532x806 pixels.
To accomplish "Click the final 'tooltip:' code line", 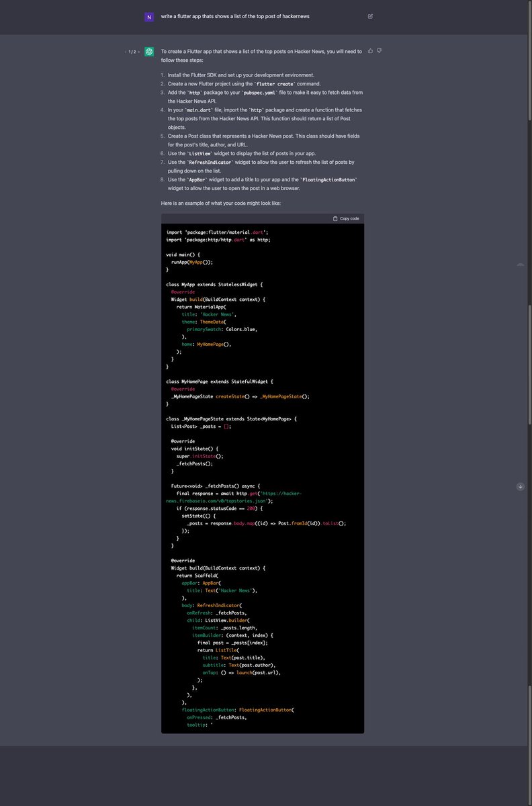I will pos(199,725).
